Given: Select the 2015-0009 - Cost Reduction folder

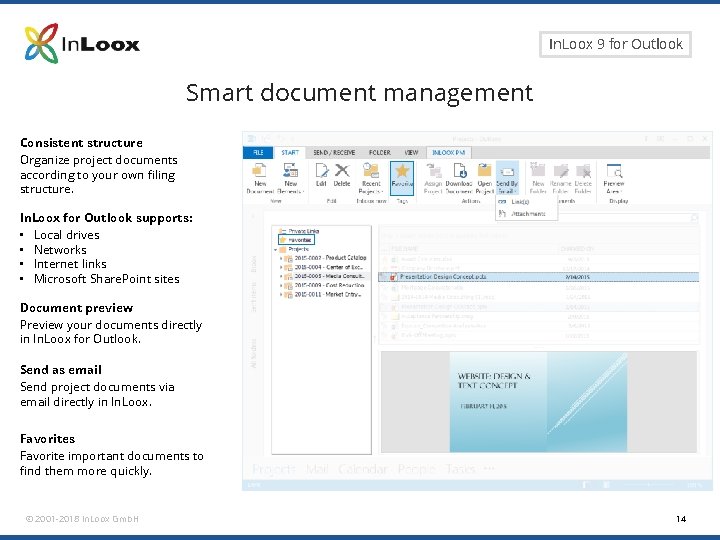Looking at the screenshot, I should pos(325,285).
